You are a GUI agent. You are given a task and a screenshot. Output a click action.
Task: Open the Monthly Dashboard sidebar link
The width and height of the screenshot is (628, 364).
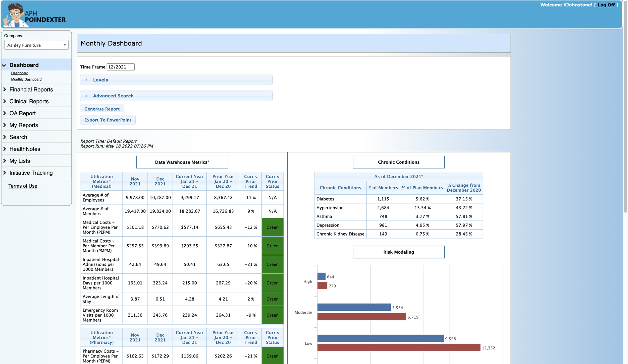click(x=26, y=79)
